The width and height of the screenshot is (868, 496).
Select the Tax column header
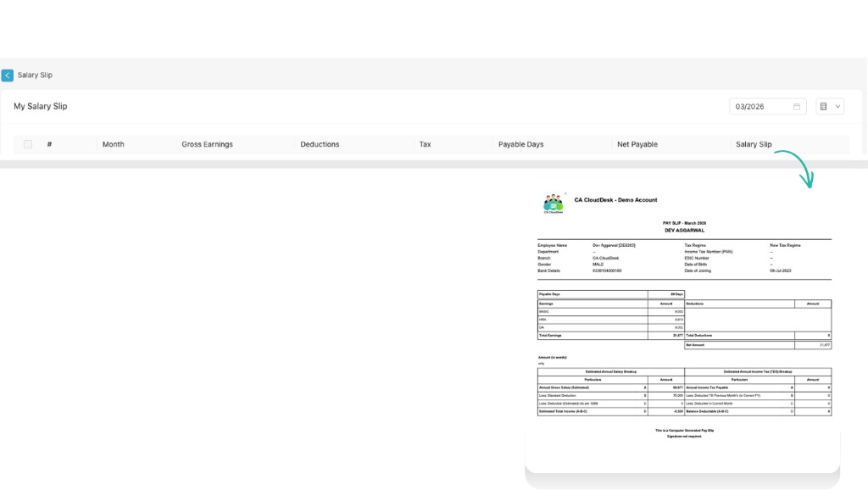coord(425,144)
